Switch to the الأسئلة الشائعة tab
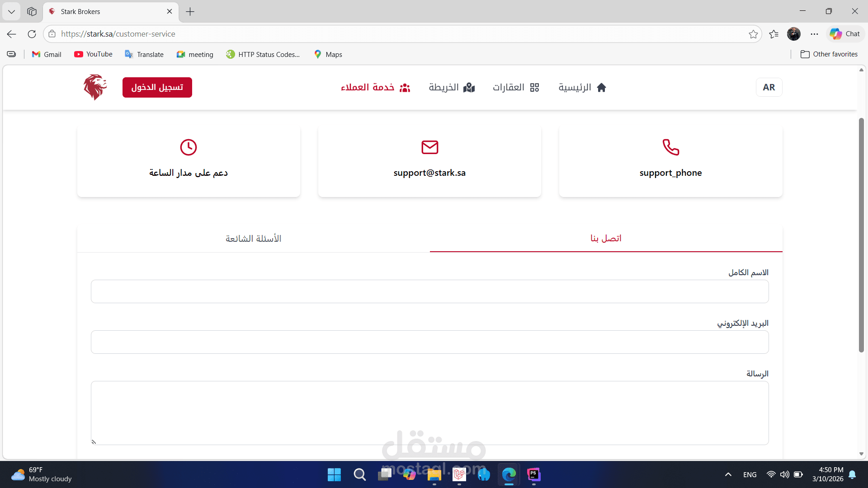The width and height of the screenshot is (868, 488). pos(253,239)
